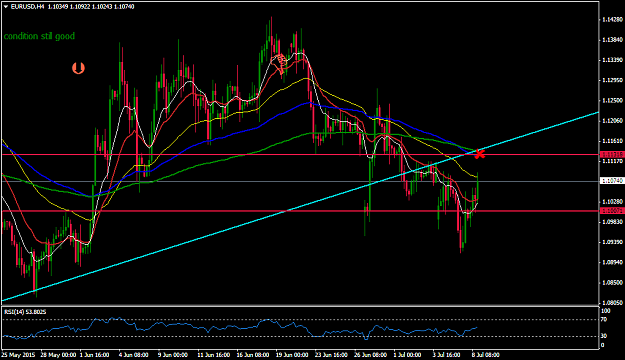Click the RSI 70 level label
The height and width of the screenshot is (360, 625).
tap(604, 319)
